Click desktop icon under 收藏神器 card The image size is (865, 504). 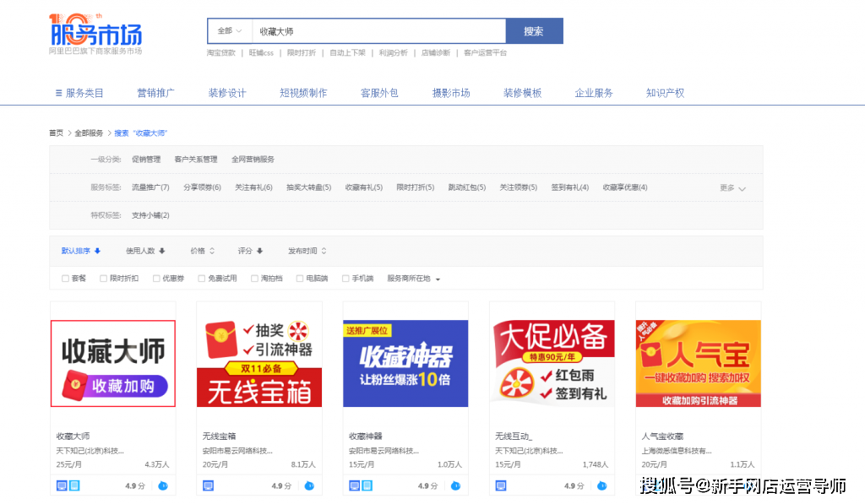355,485
